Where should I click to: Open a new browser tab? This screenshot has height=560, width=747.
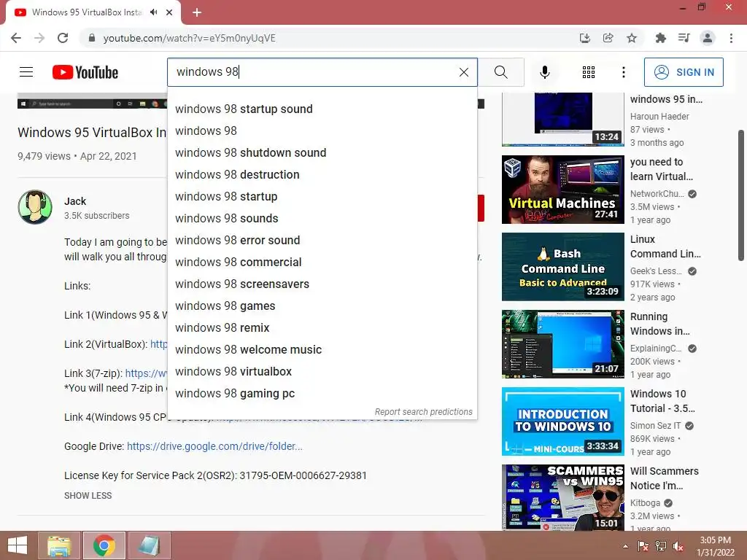click(197, 12)
